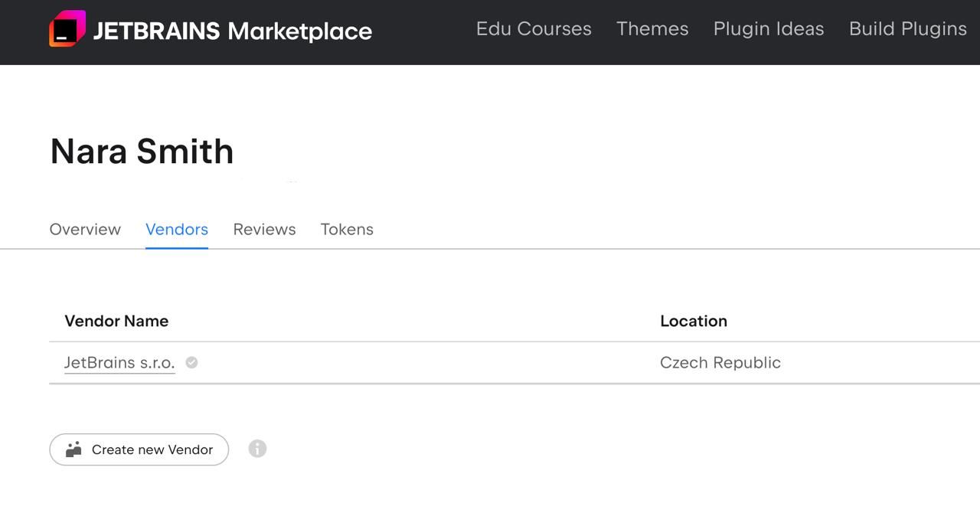Switch to the Tokens tab
980x510 pixels.
coord(347,229)
